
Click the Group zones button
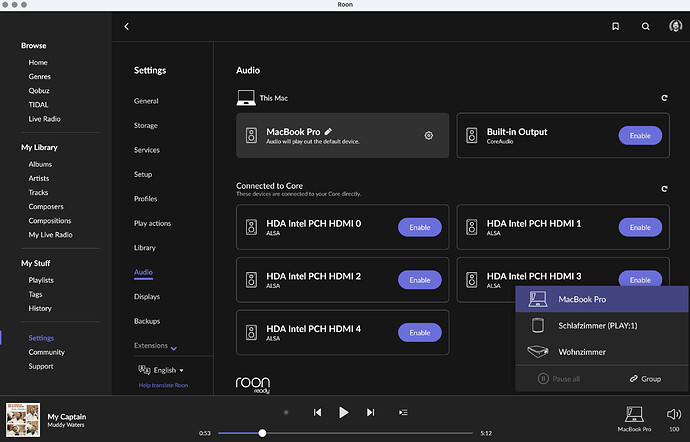pos(645,379)
